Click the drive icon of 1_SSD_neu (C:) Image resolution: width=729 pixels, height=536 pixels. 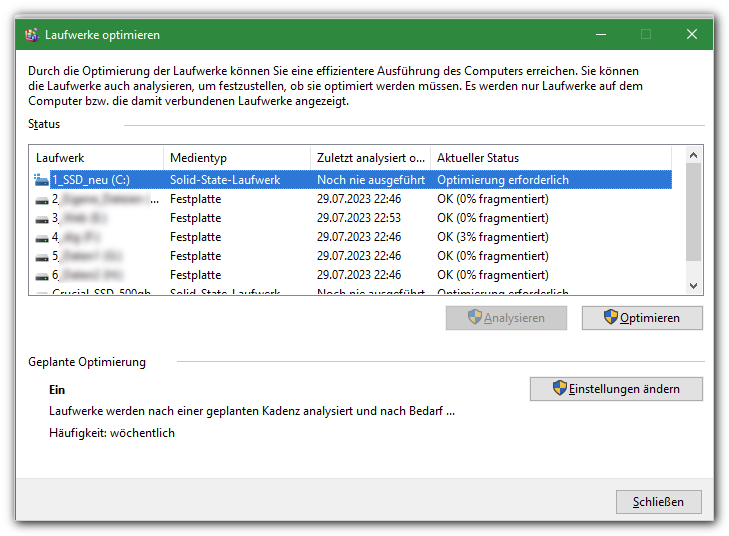click(x=41, y=180)
